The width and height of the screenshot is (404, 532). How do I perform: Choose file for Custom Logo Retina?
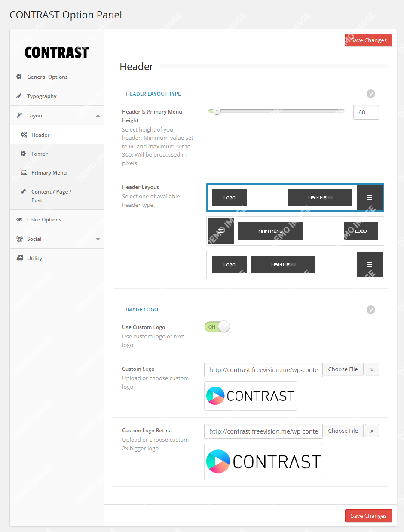(x=343, y=431)
